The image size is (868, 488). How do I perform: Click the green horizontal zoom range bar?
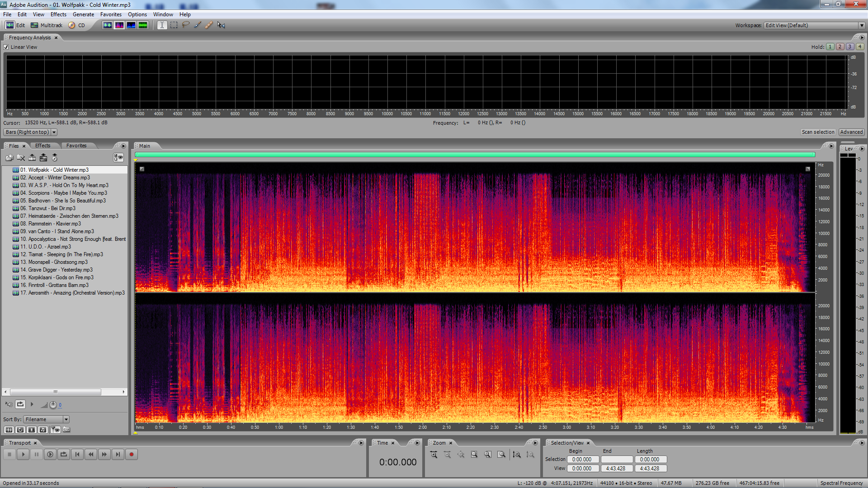475,155
